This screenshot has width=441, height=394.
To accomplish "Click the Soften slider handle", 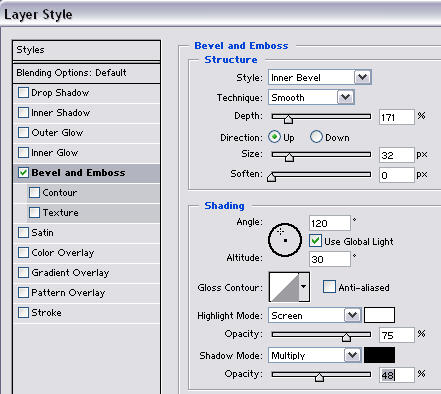I will click(x=272, y=177).
